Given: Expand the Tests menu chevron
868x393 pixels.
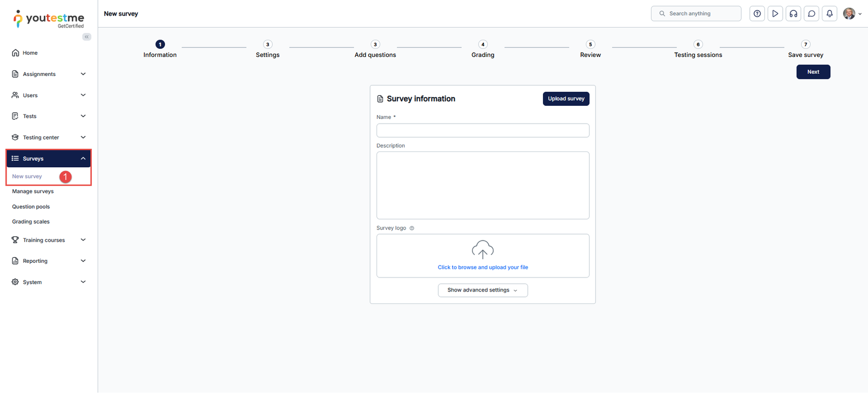Looking at the screenshot, I should pyautogui.click(x=83, y=116).
